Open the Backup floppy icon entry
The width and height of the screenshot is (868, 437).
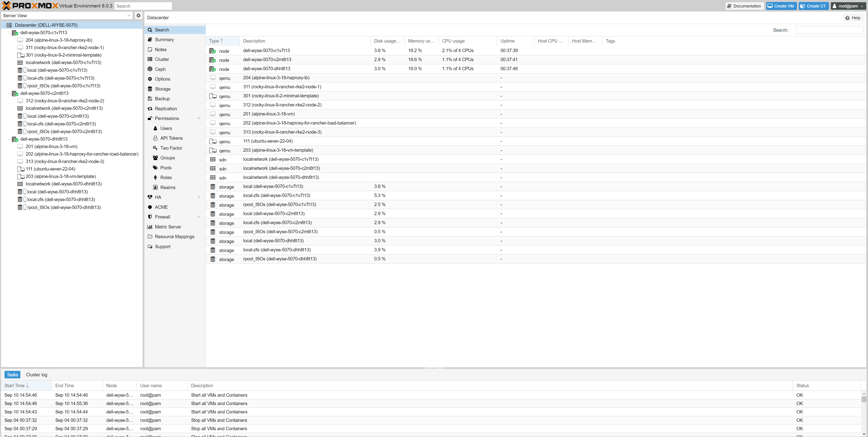tap(150, 99)
